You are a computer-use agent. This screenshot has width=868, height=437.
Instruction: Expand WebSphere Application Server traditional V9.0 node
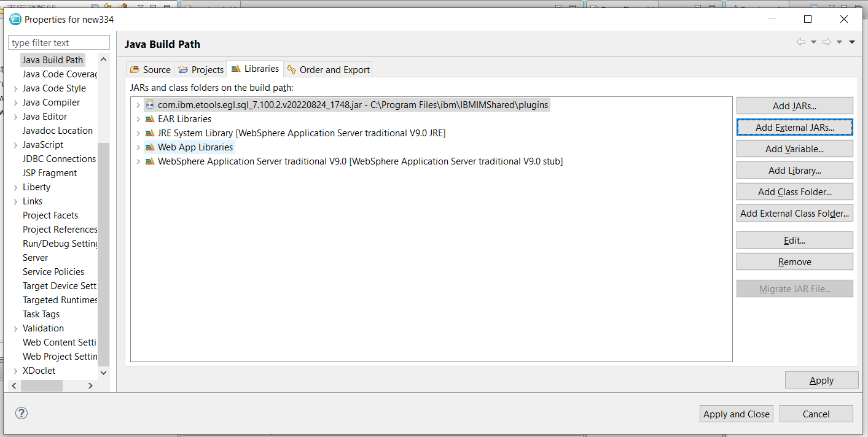[x=138, y=161]
